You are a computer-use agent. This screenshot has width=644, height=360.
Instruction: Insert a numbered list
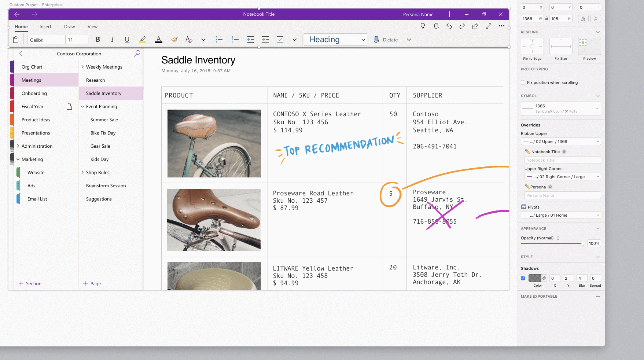[x=235, y=40]
